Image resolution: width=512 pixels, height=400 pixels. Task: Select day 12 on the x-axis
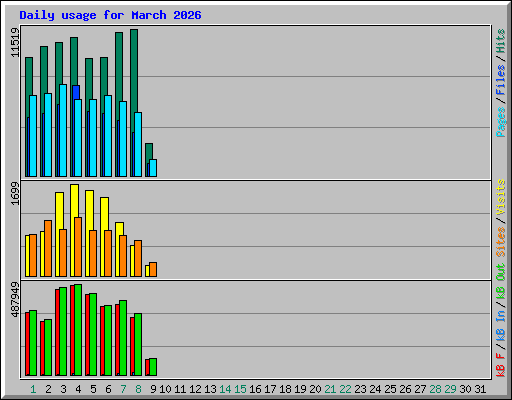click(195, 389)
